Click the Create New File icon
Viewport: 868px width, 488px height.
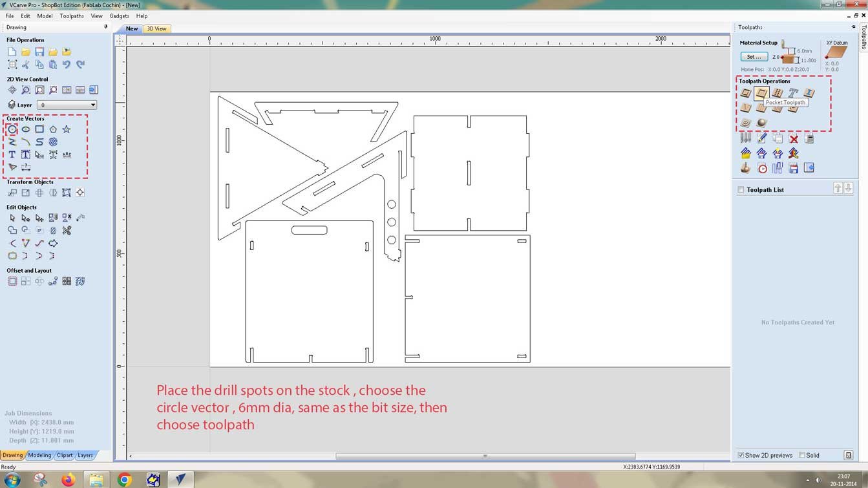pos(12,52)
